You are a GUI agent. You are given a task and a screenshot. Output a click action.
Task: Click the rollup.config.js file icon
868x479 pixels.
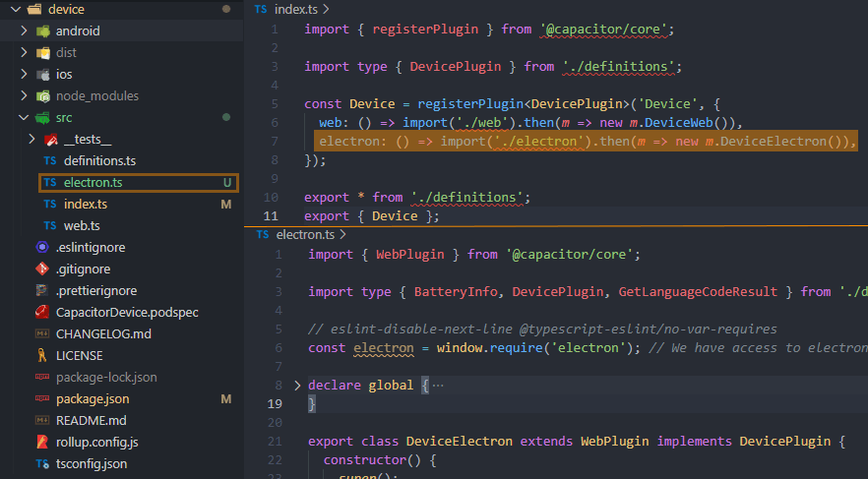(42, 442)
